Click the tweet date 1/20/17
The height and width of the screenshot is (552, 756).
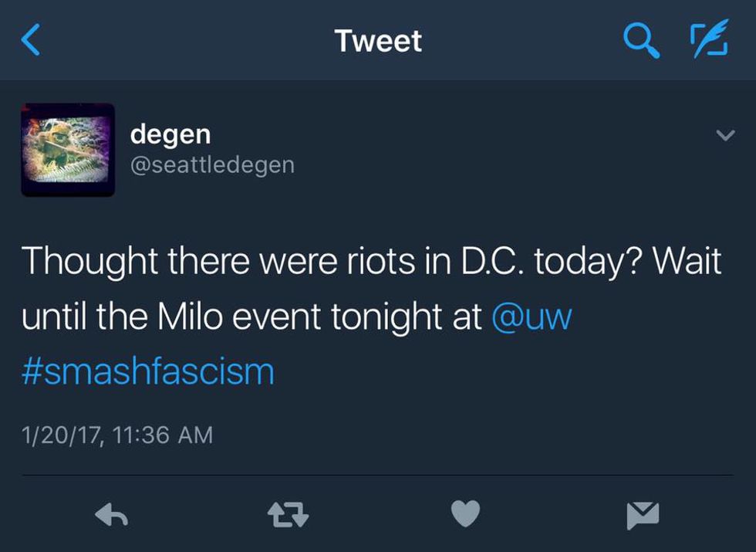click(62, 435)
